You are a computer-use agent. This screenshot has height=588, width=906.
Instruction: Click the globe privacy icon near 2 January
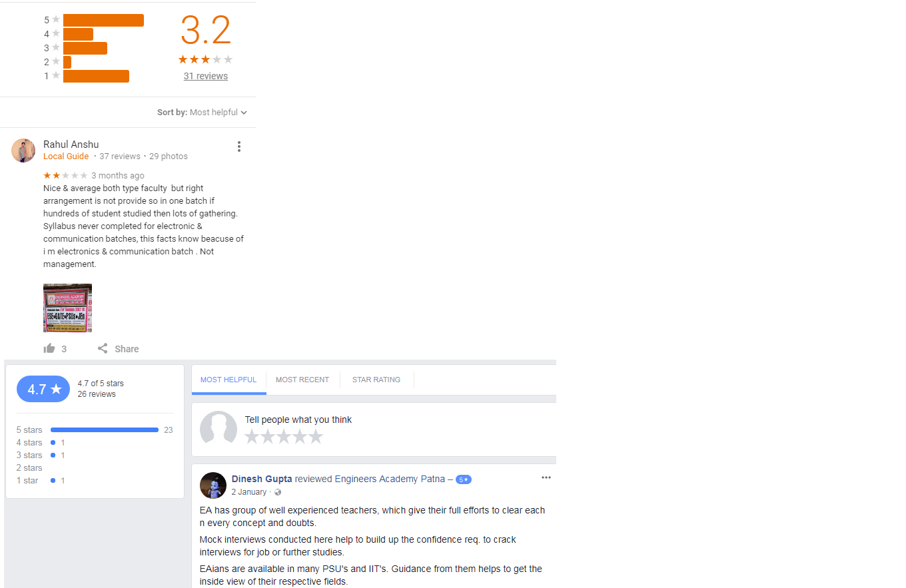(x=278, y=492)
